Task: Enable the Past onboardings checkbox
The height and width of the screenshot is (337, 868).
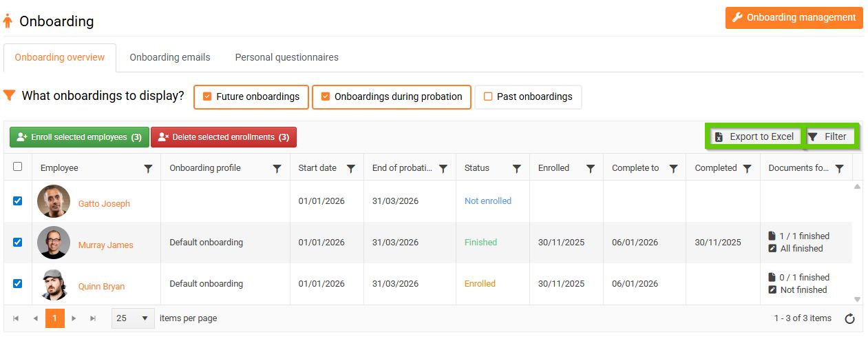Action: point(488,97)
